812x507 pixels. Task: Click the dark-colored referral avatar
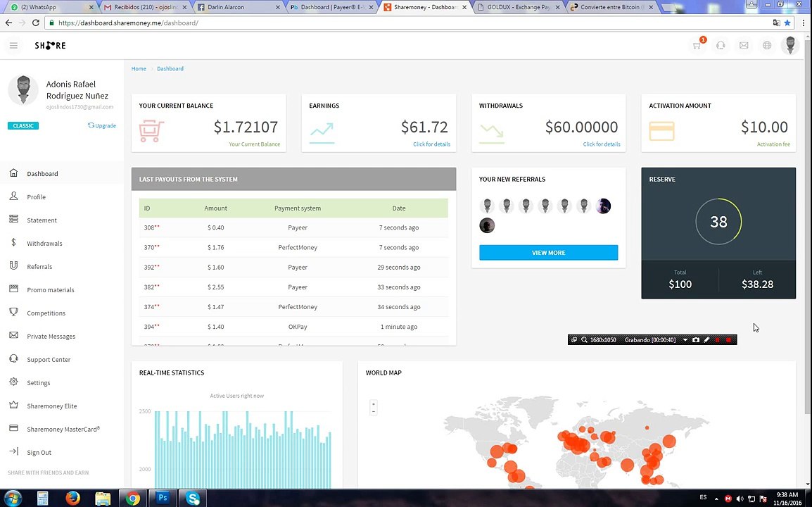tap(487, 225)
